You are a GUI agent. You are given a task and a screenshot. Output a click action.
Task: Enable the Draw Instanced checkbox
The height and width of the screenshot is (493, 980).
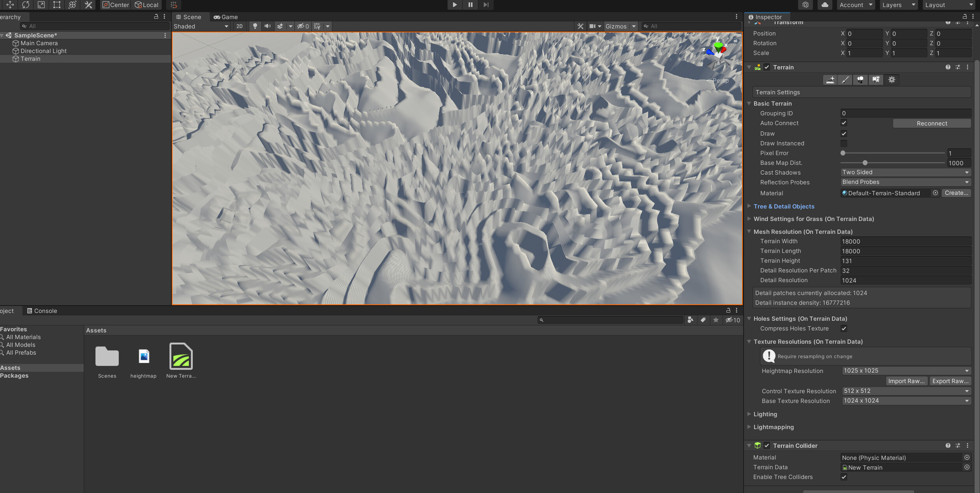844,143
